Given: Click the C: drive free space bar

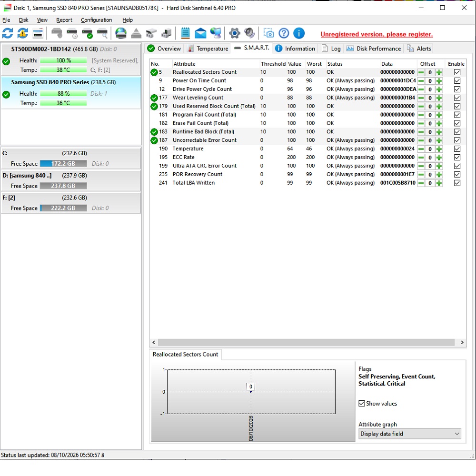Looking at the screenshot, I should [63, 164].
